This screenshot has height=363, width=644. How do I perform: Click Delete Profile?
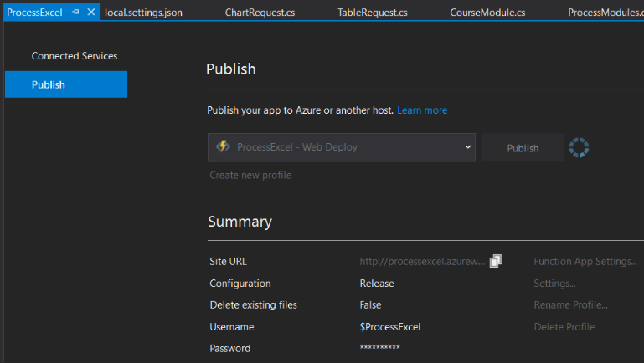click(x=564, y=327)
